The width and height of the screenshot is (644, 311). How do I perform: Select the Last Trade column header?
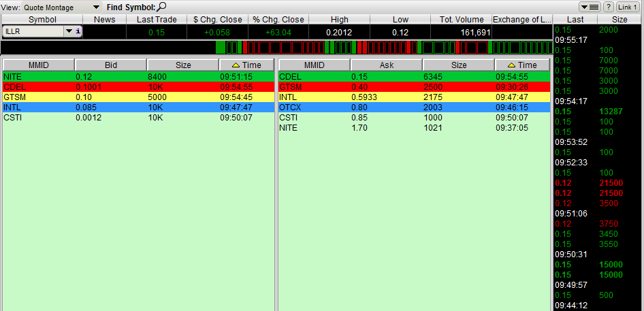tap(157, 19)
